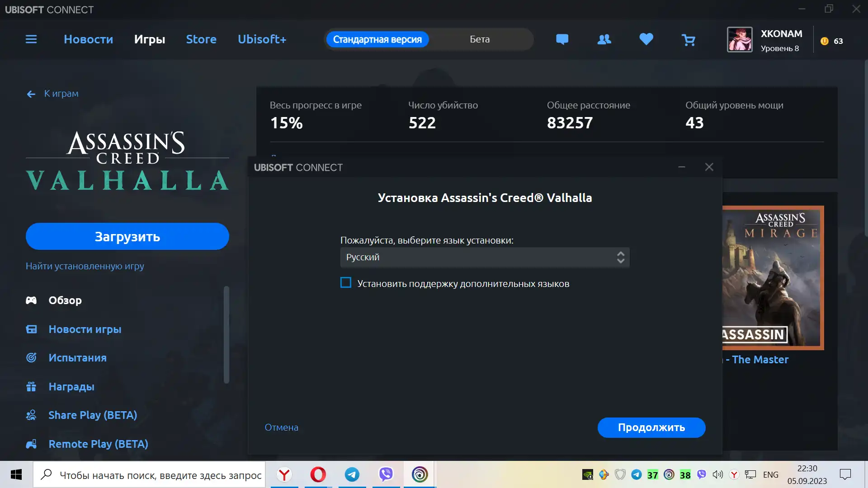
Task: Open the chat messages icon
Action: pyautogui.click(x=562, y=39)
